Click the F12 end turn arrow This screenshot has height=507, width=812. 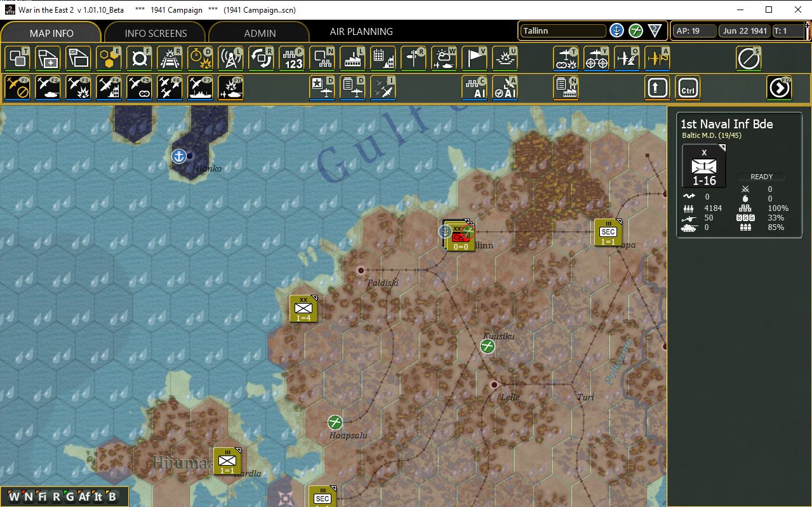click(779, 88)
